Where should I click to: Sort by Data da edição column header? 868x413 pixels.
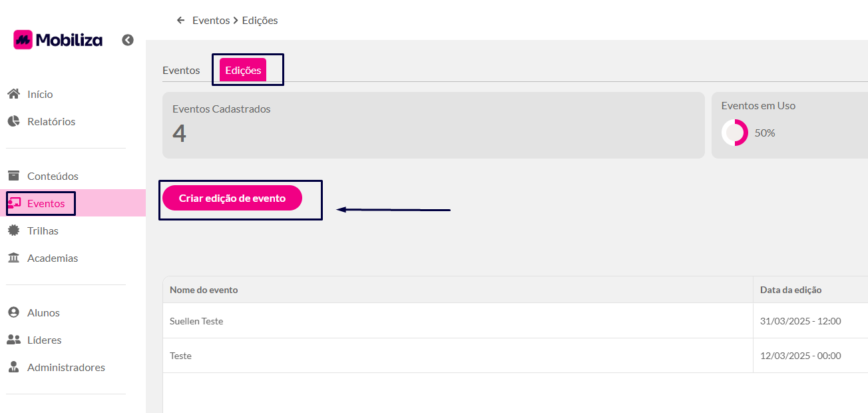[791, 290]
